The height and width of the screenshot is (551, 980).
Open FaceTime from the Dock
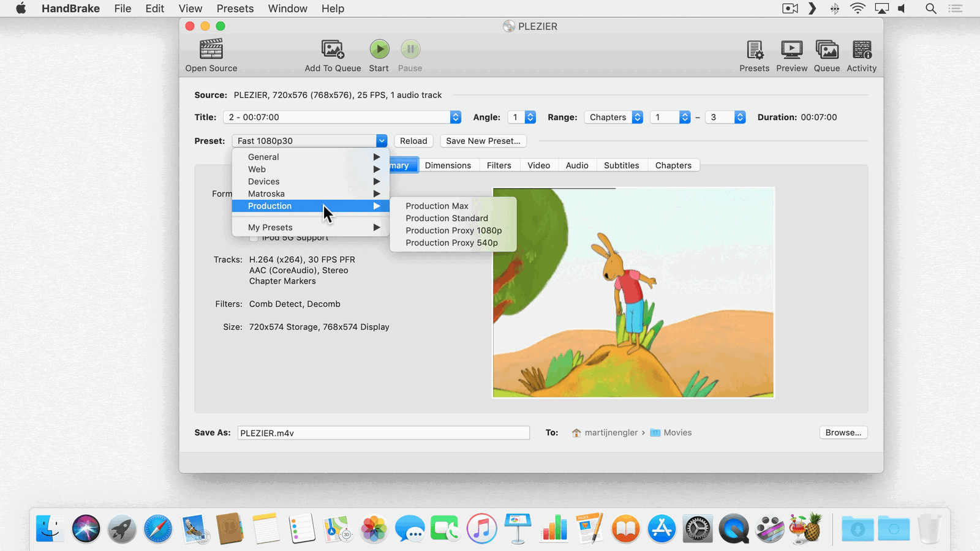tap(445, 528)
